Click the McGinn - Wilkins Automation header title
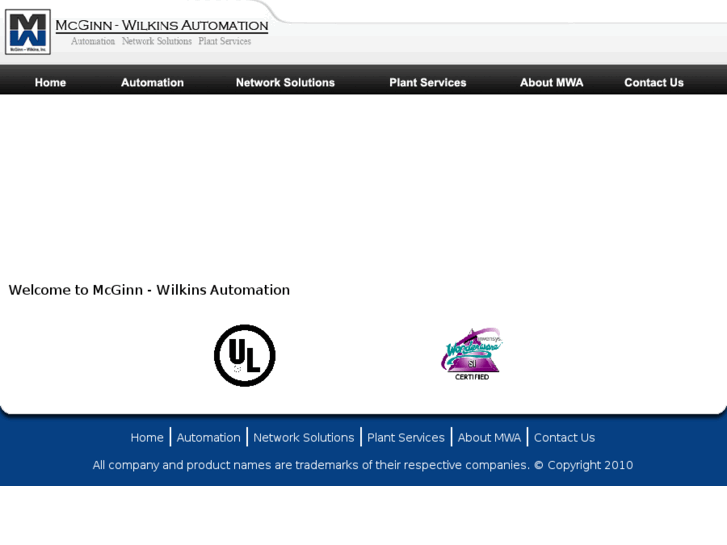Viewport: 727px width, 545px height. 162,26
